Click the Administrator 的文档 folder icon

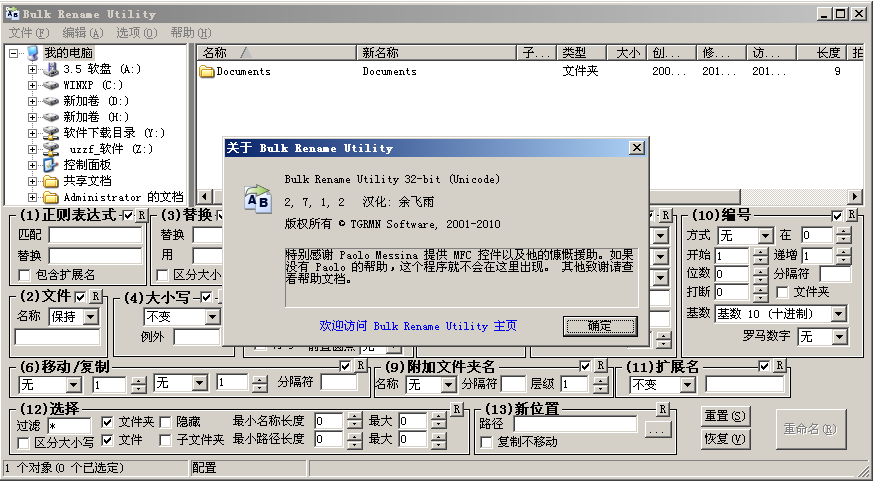pyautogui.click(x=51, y=197)
